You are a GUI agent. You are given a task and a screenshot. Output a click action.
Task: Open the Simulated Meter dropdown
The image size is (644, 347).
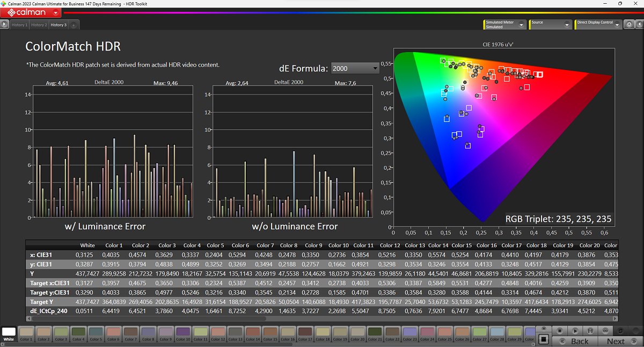pos(522,25)
